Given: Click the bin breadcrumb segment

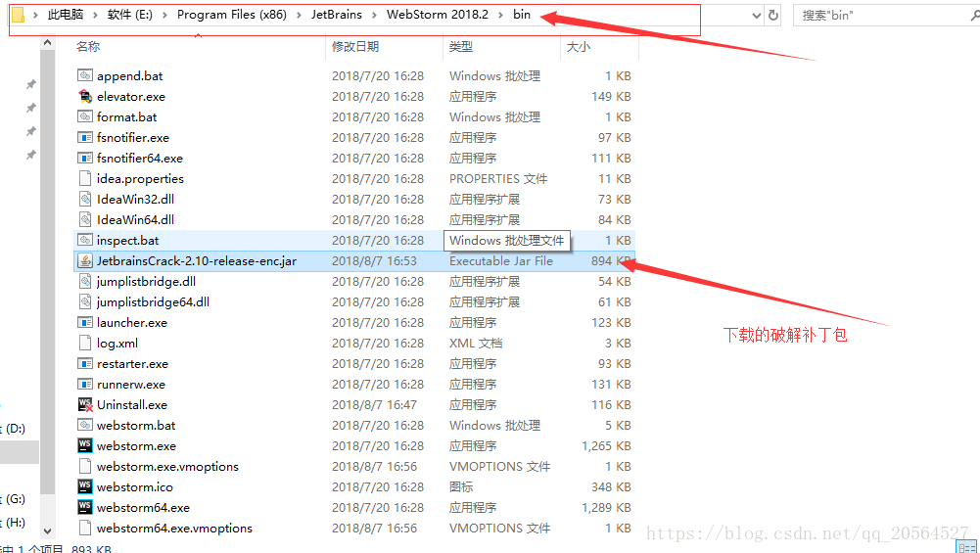Looking at the screenshot, I should pyautogui.click(x=522, y=15).
